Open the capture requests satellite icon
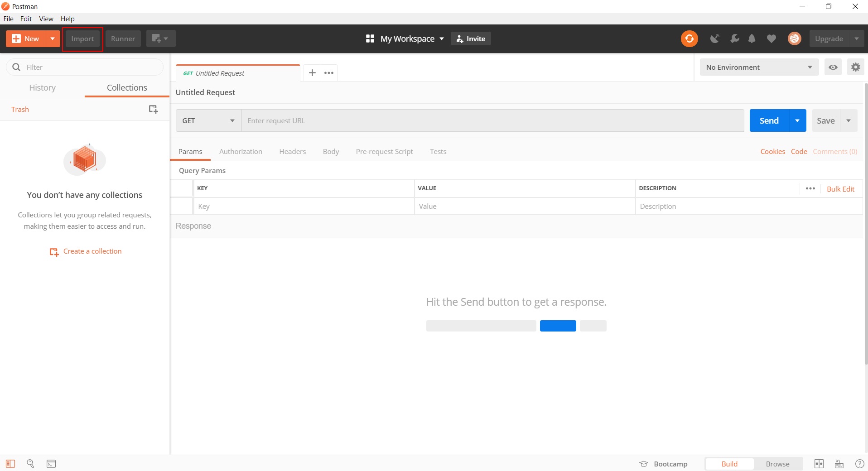The width and height of the screenshot is (868, 471). pos(715,38)
